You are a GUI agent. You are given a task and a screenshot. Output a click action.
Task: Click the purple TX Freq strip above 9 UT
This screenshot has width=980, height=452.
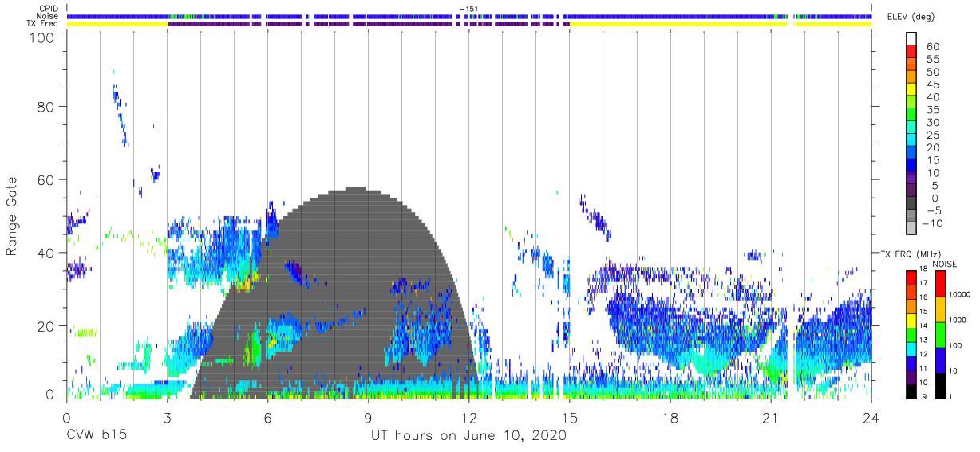[x=369, y=24]
